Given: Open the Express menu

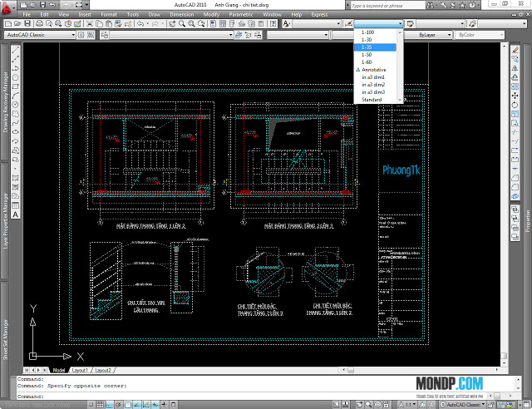Looking at the screenshot, I should pyautogui.click(x=319, y=15).
